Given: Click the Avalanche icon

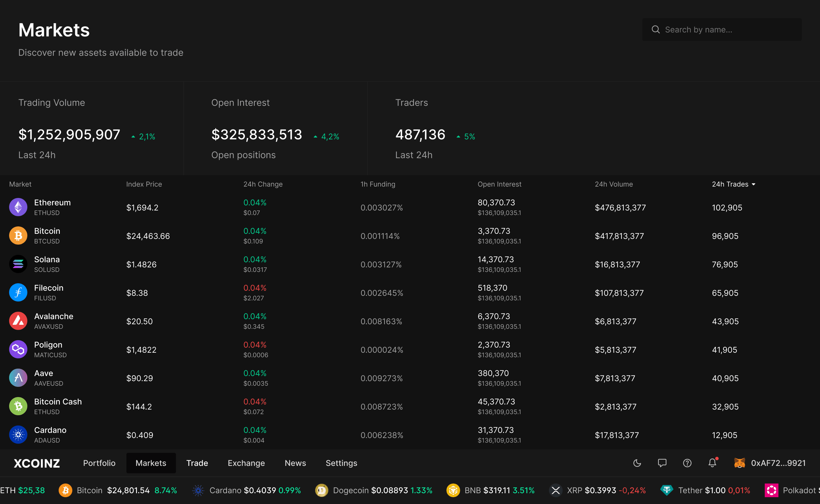Looking at the screenshot, I should 18,321.
